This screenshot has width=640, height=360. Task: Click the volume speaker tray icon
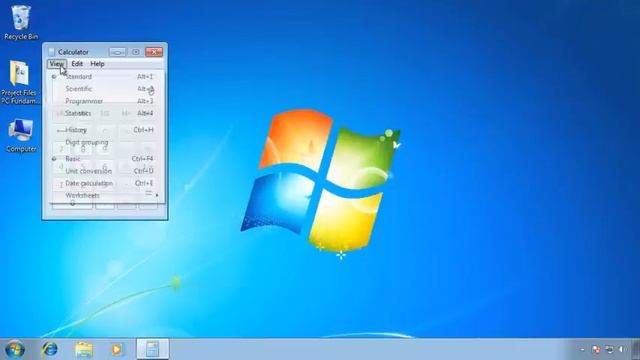click(x=622, y=349)
